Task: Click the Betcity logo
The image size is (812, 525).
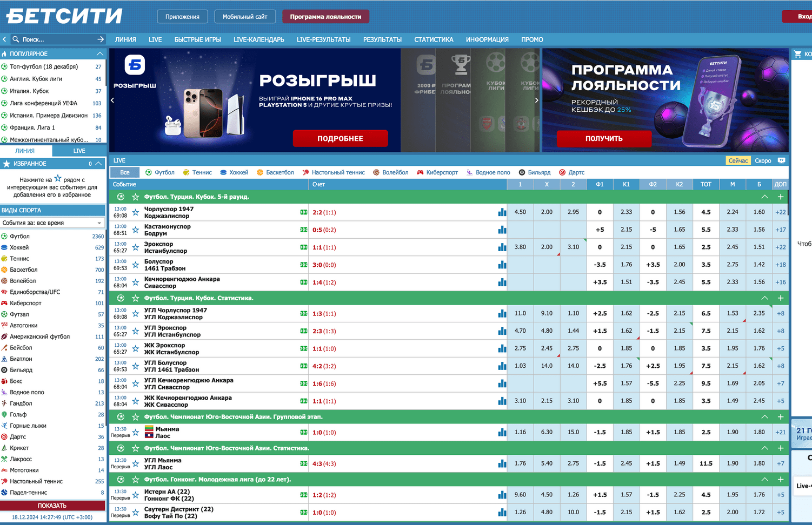Action: tap(64, 16)
